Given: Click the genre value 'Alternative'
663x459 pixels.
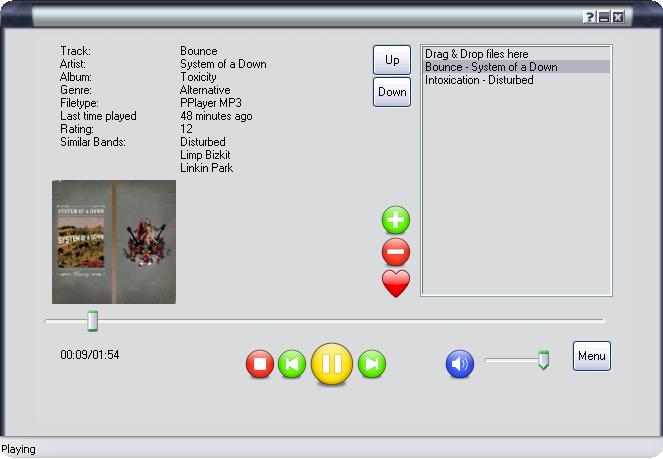Looking at the screenshot, I should (x=205, y=90).
